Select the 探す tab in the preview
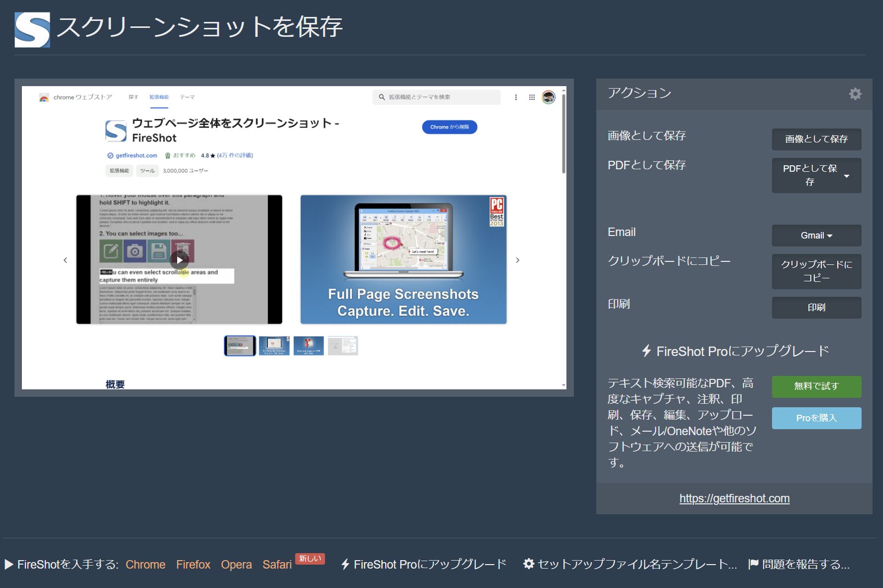883x588 pixels. [133, 97]
